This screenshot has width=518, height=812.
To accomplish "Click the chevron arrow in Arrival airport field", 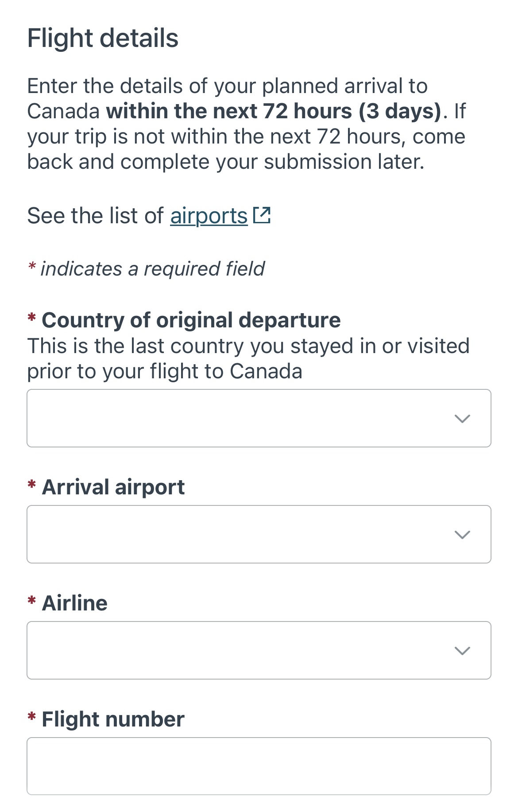I will pos(462,535).
